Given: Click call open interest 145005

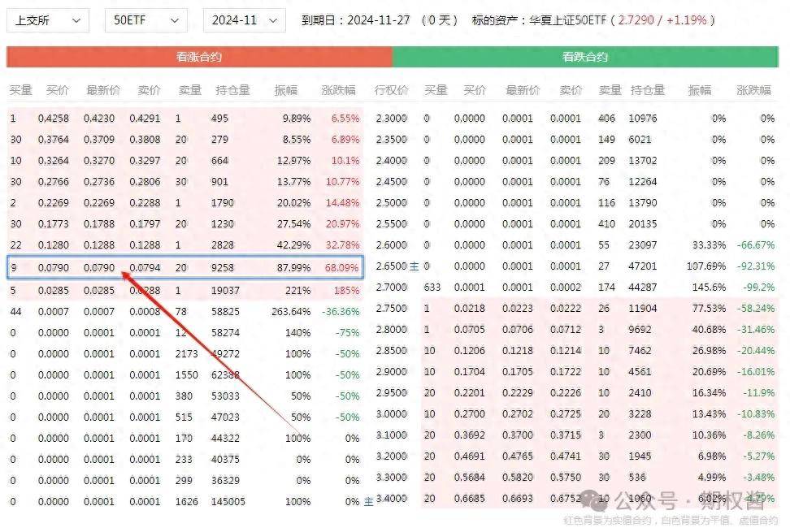Looking at the screenshot, I should click(x=228, y=502).
